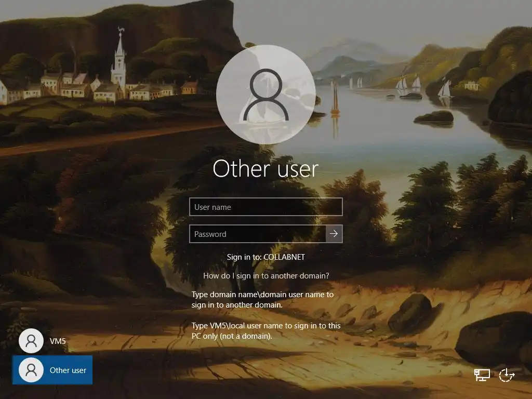Screen dimensions: 532x399
Task: Open the network connection icon
Action: click(482, 375)
